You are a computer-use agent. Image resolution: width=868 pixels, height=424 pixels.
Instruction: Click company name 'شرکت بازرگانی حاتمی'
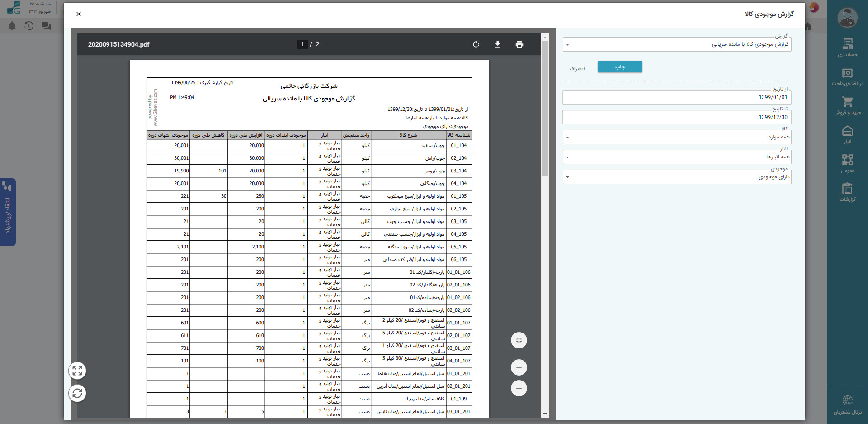(x=309, y=86)
